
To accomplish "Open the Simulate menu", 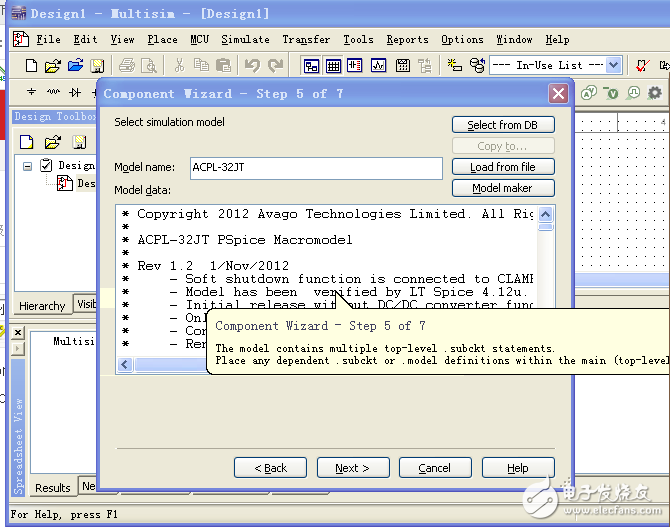I will pyautogui.click(x=245, y=40).
